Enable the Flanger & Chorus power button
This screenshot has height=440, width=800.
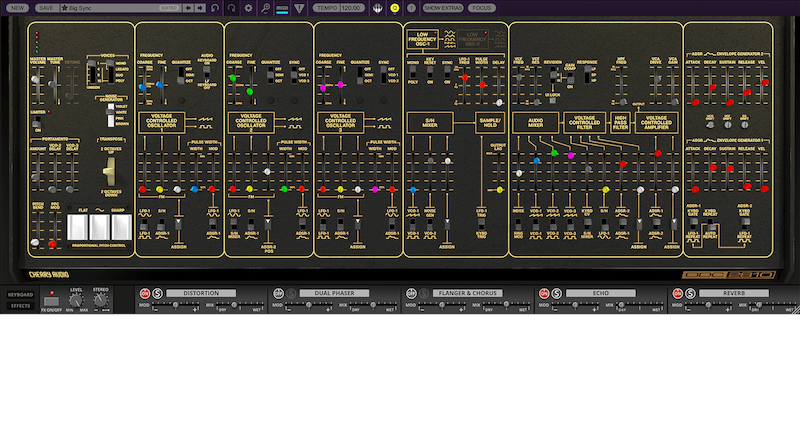pos(411,293)
